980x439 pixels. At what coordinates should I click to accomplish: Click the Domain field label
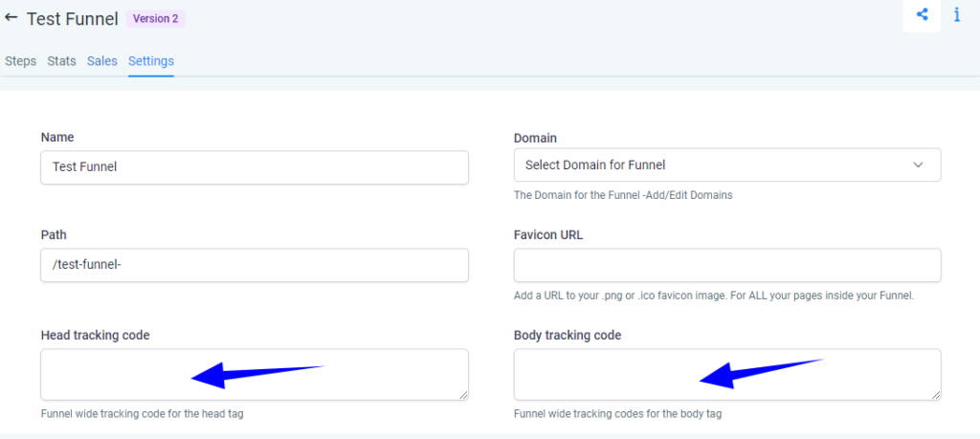pyautogui.click(x=535, y=138)
